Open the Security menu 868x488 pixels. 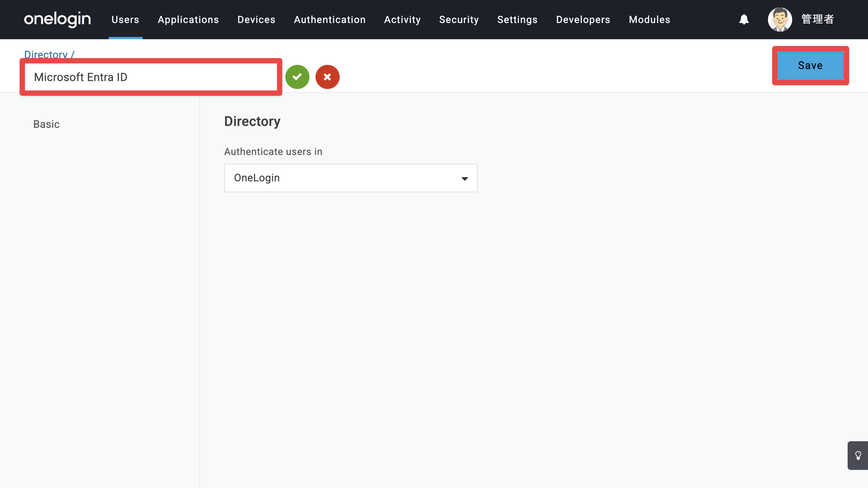pyautogui.click(x=459, y=20)
